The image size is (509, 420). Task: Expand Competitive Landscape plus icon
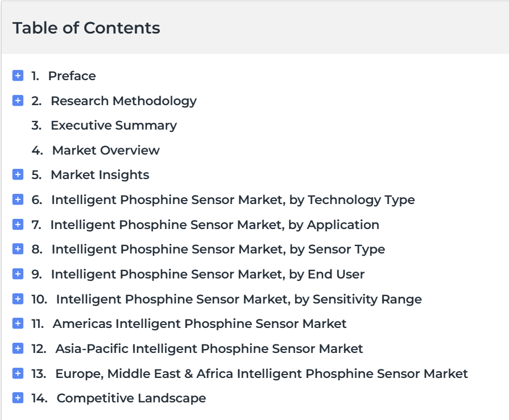click(18, 398)
